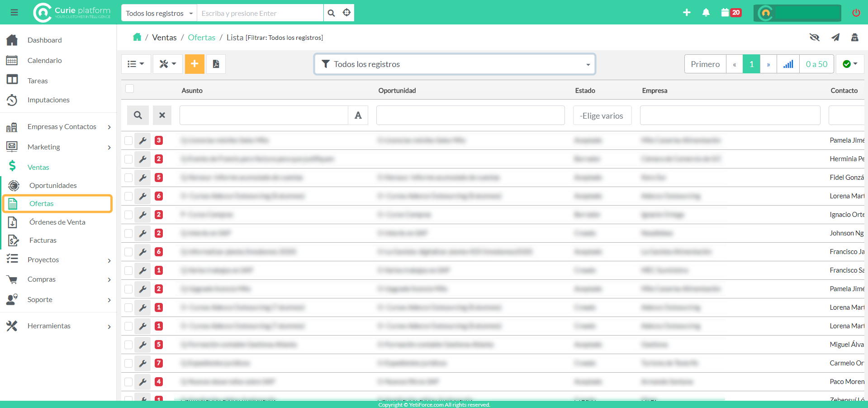Image resolution: width=868 pixels, height=408 pixels.
Task: Click the paper plane send icon
Action: (x=835, y=37)
